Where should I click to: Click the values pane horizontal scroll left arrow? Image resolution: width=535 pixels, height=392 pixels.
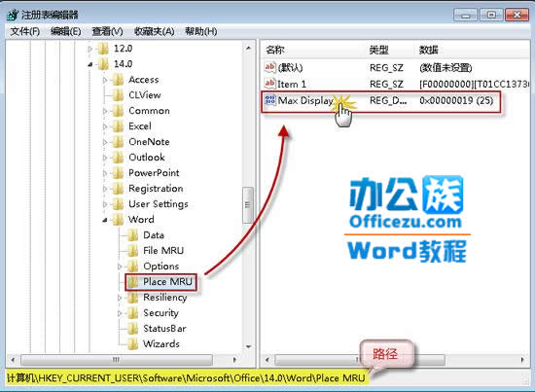(x=267, y=360)
